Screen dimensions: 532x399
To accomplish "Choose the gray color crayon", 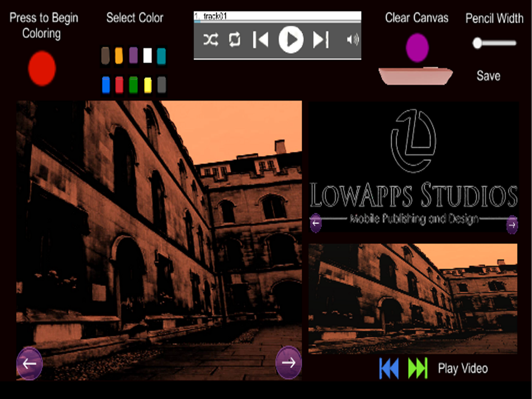I will (x=162, y=85).
